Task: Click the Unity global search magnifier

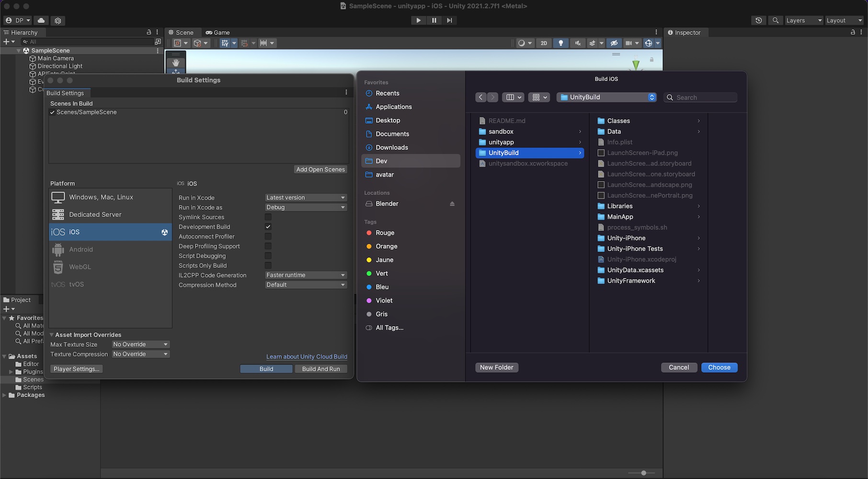Action: coord(776,20)
